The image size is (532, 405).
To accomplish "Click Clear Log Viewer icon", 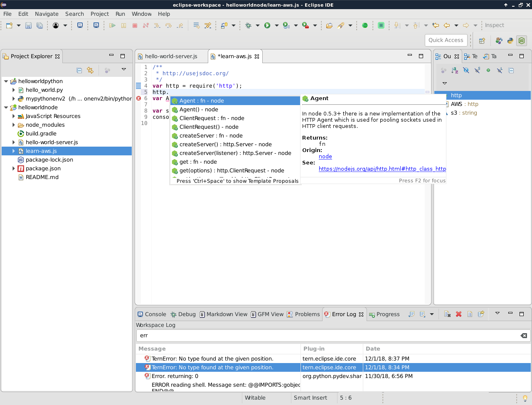I will pos(447,314).
